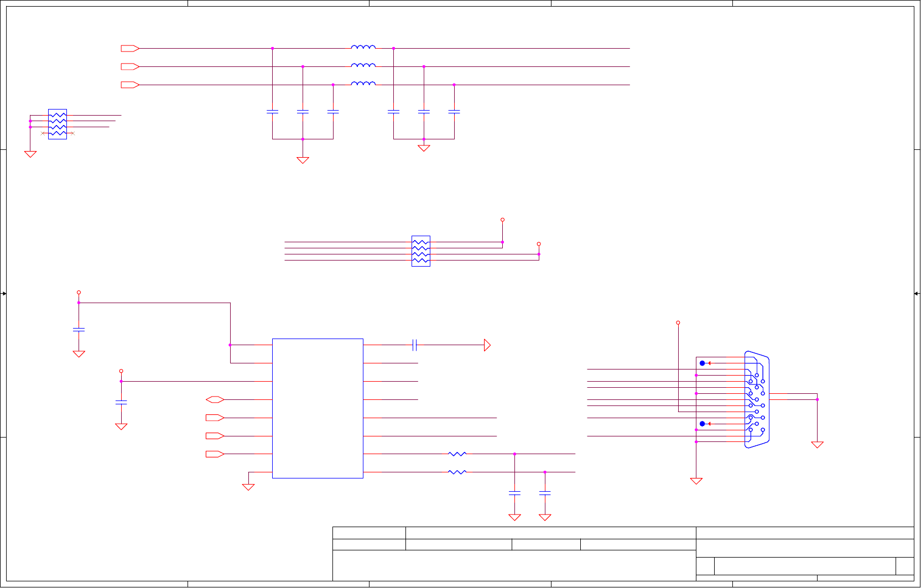Click the lower filled blue dot on connector
921x588 pixels.
[703, 424]
